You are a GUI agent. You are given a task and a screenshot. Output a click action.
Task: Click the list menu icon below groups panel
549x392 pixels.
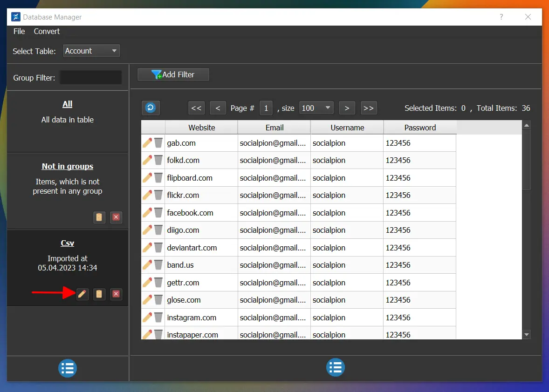click(68, 368)
